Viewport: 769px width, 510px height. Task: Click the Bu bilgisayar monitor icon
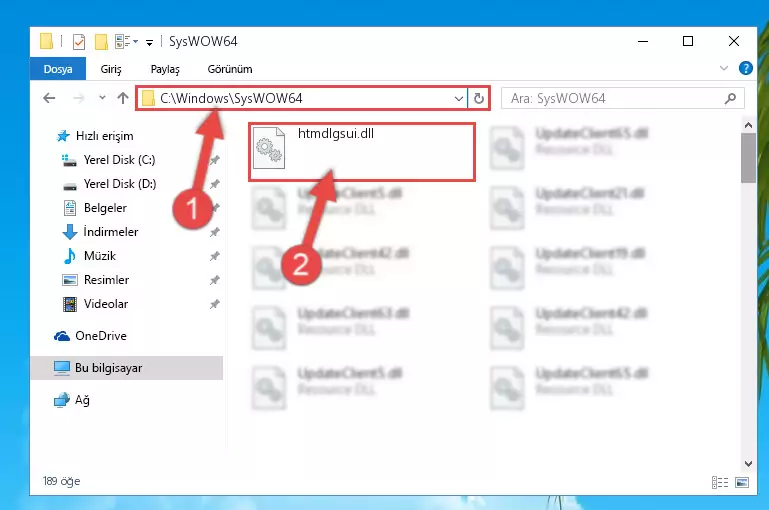click(62, 368)
